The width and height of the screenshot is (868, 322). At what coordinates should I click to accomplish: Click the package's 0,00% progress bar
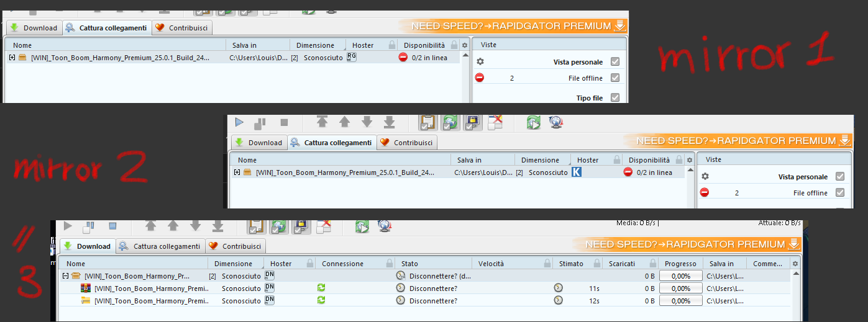tap(680, 276)
